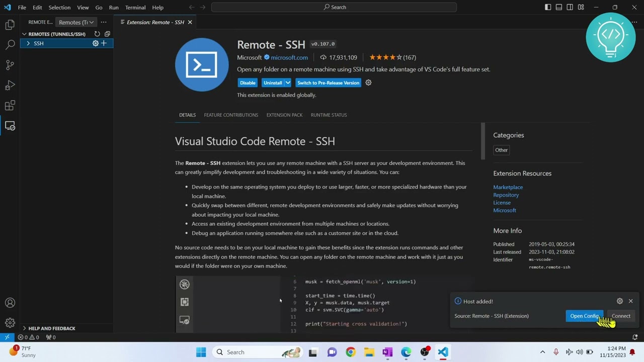Open the Explorer view in activity bar
644x362 pixels.
(x=10, y=25)
